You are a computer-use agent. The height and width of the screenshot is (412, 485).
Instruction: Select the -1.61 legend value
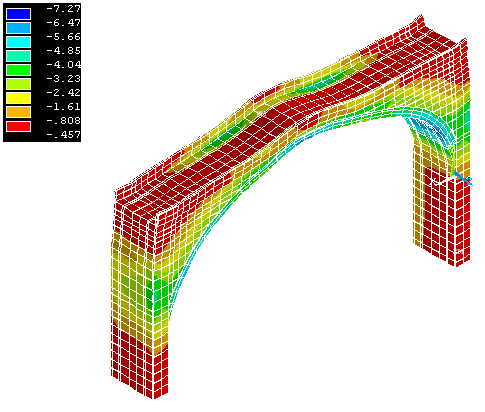coord(63,107)
